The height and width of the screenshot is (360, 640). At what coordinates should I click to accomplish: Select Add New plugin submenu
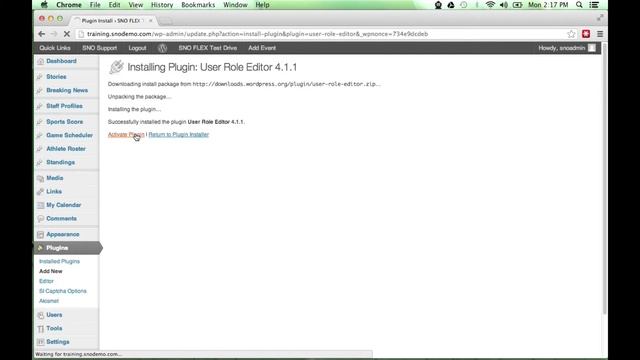(x=51, y=271)
